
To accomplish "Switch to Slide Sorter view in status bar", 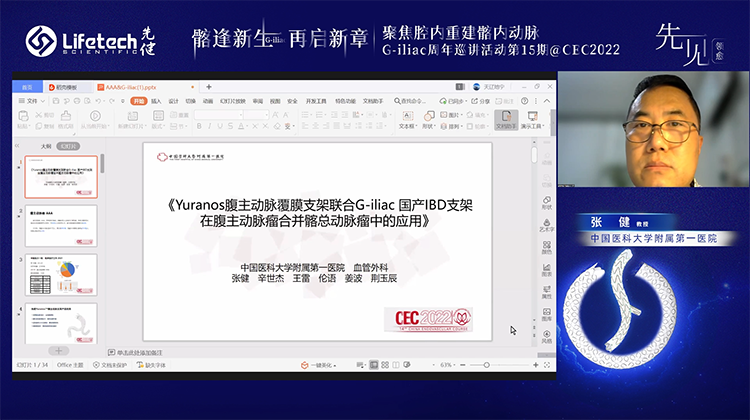I will point(385,365).
